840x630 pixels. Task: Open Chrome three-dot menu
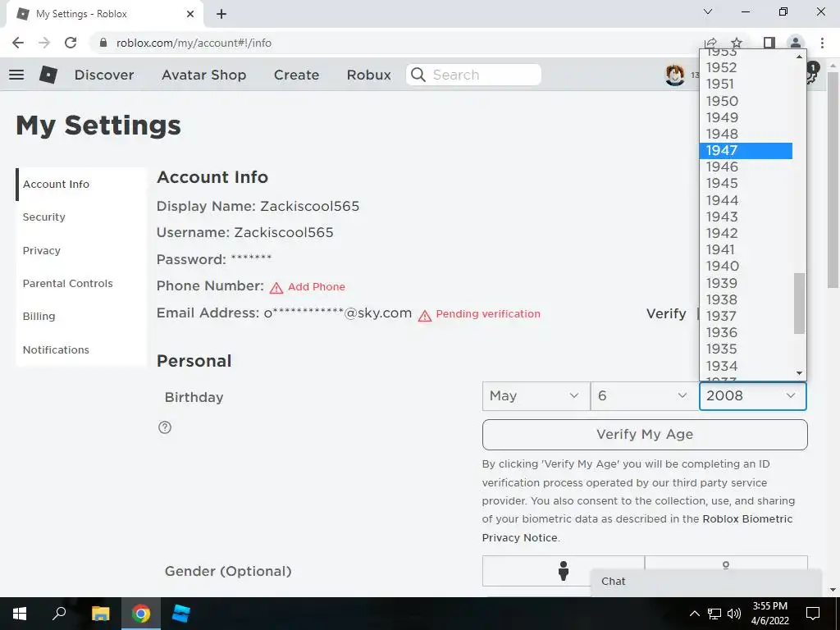pyautogui.click(x=822, y=43)
